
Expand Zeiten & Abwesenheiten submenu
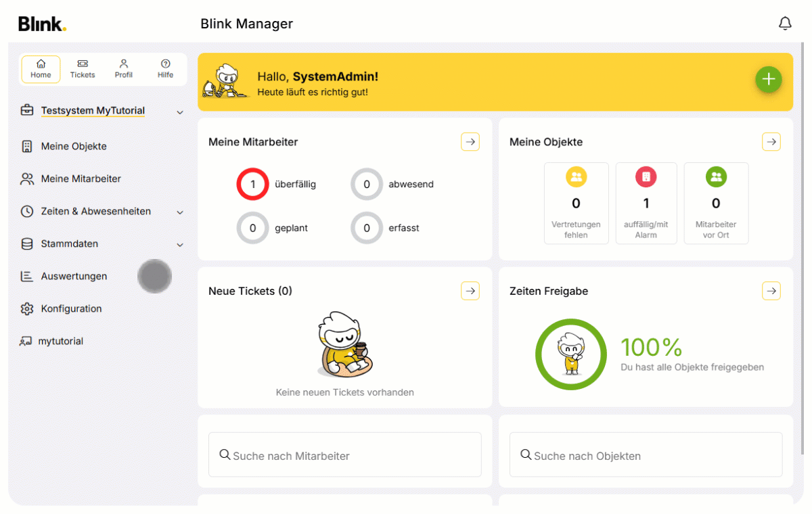(180, 212)
